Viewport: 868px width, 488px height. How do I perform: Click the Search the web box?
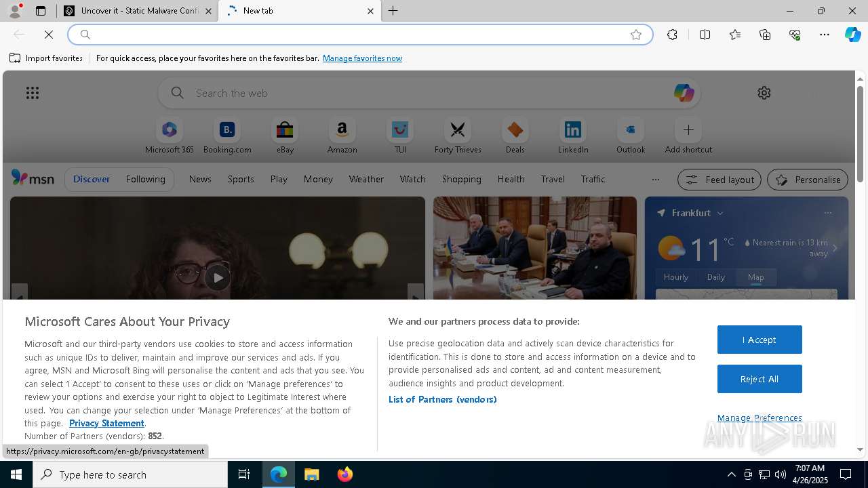tap(429, 93)
